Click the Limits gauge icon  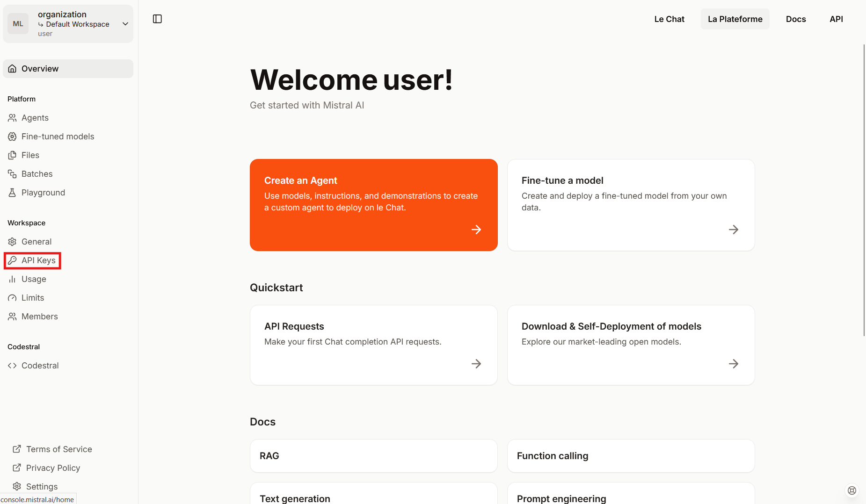tap(12, 298)
